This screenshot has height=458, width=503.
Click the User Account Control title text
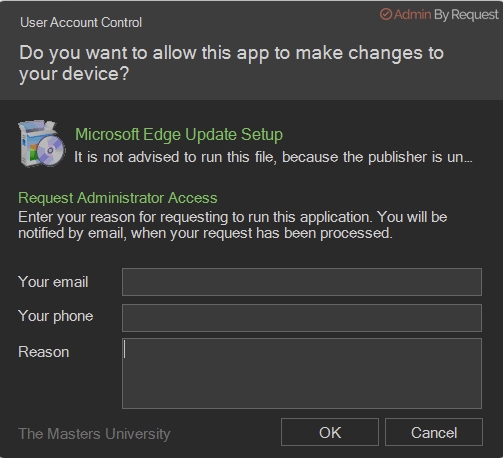81,23
